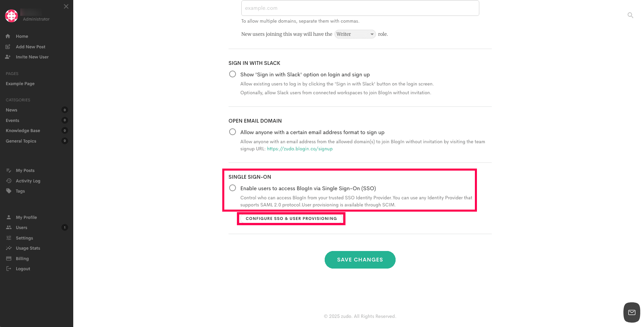
Task: Open the Knowledge Base category
Action: coord(23,130)
